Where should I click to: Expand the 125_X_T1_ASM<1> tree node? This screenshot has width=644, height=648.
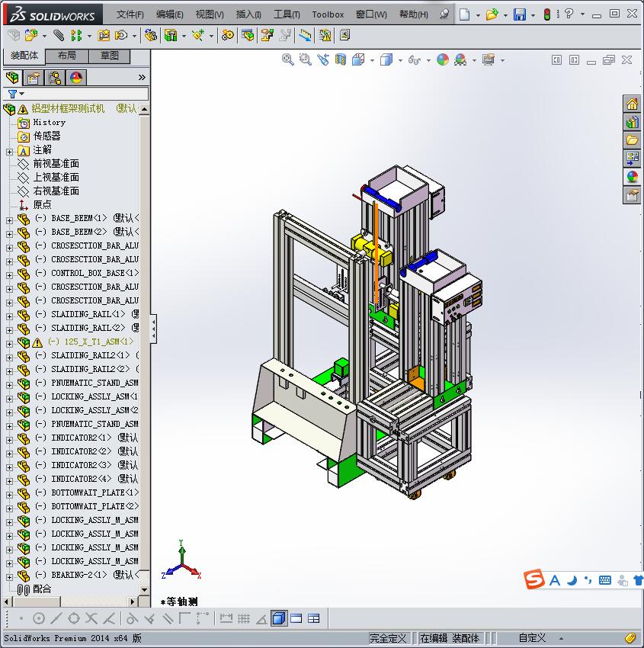pos(9,344)
